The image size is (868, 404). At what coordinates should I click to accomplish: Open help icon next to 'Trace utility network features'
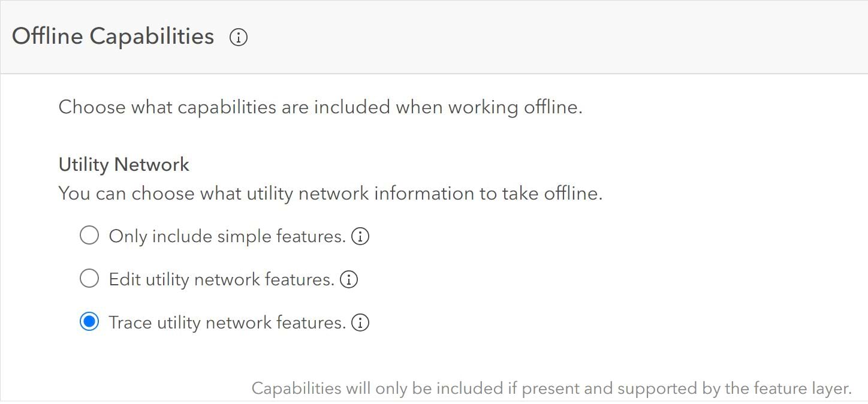click(x=360, y=322)
